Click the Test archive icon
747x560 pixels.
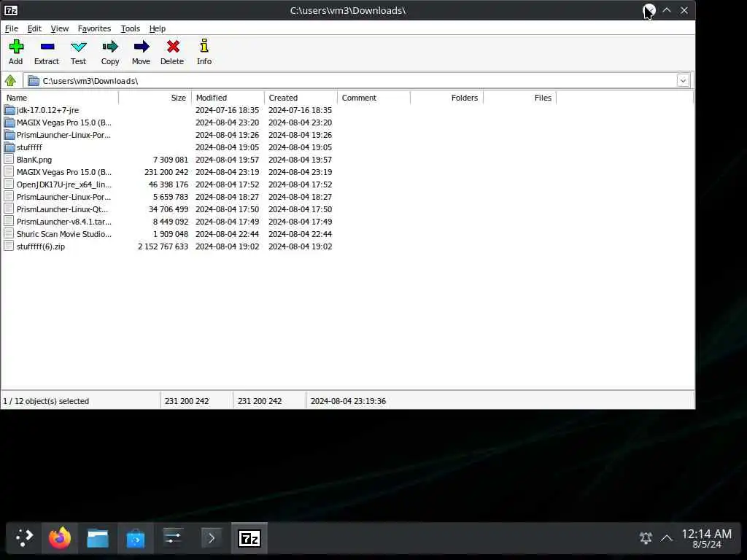point(79,47)
